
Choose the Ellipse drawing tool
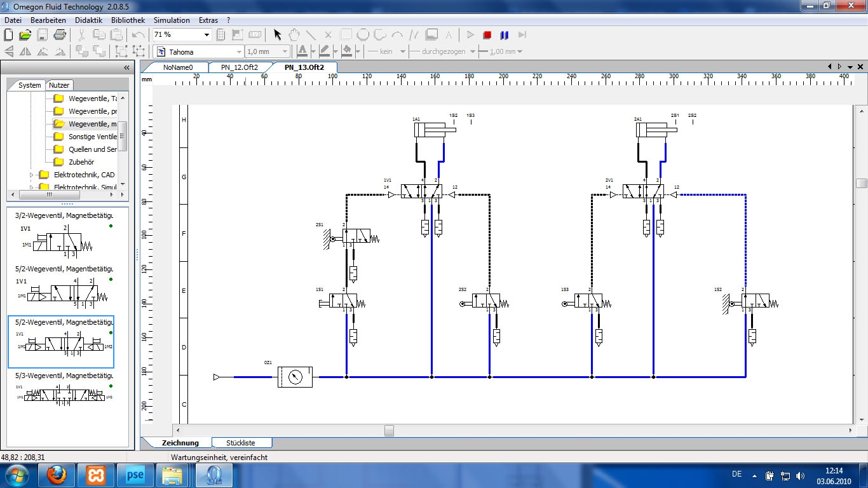[x=362, y=34]
